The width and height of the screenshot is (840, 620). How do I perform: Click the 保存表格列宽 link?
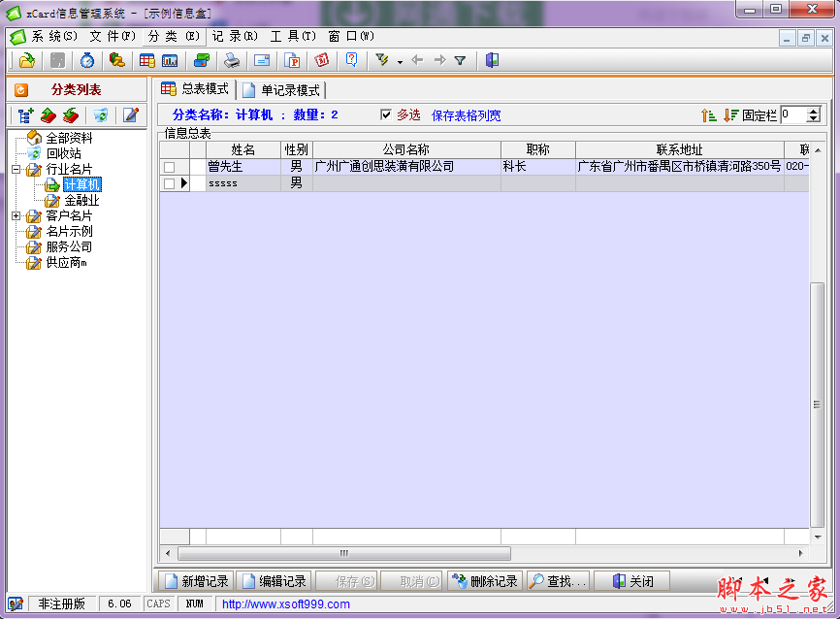pyautogui.click(x=467, y=115)
